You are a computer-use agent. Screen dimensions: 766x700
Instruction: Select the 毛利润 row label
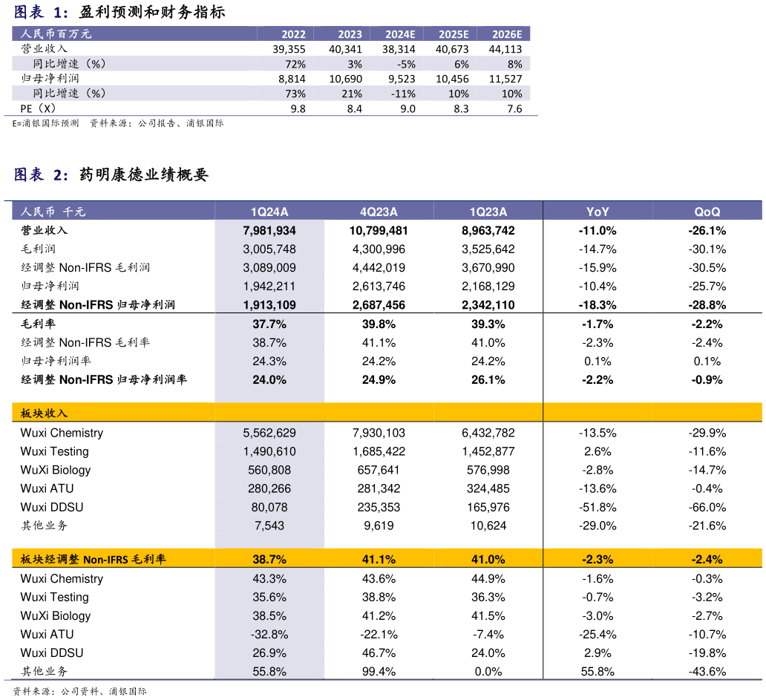[38, 249]
